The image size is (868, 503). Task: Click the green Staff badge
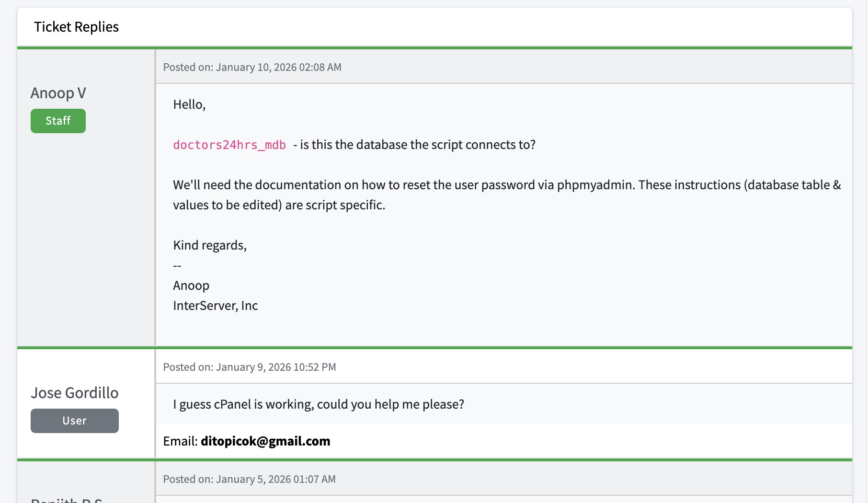(58, 121)
